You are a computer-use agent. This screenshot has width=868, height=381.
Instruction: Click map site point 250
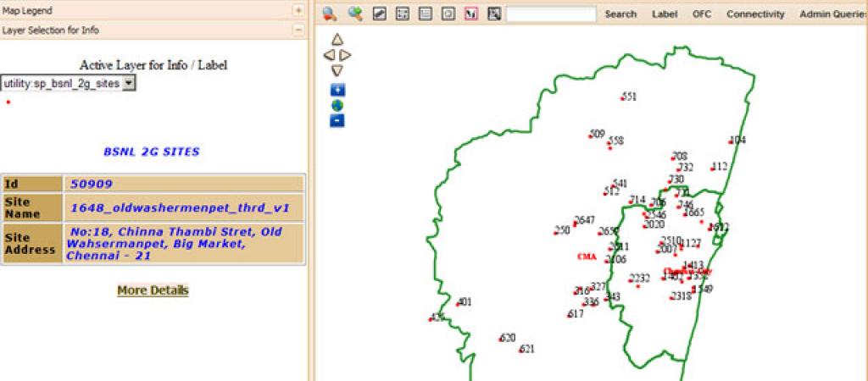tap(555, 233)
